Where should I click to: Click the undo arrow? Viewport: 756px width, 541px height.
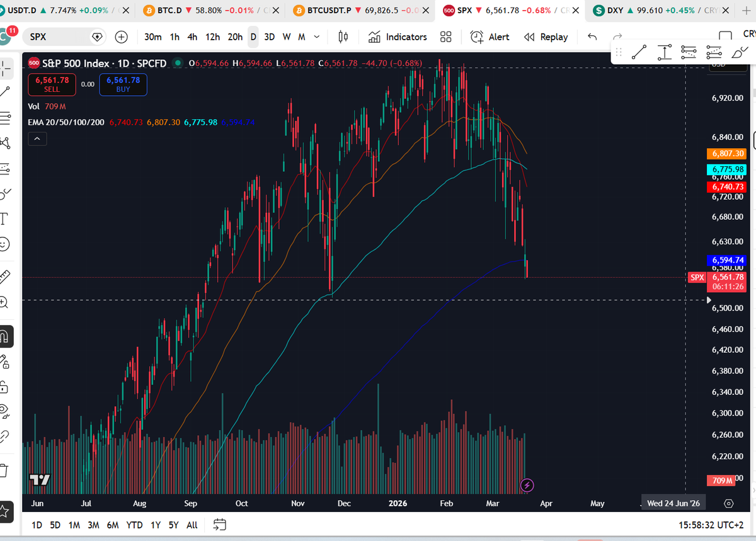(x=592, y=37)
